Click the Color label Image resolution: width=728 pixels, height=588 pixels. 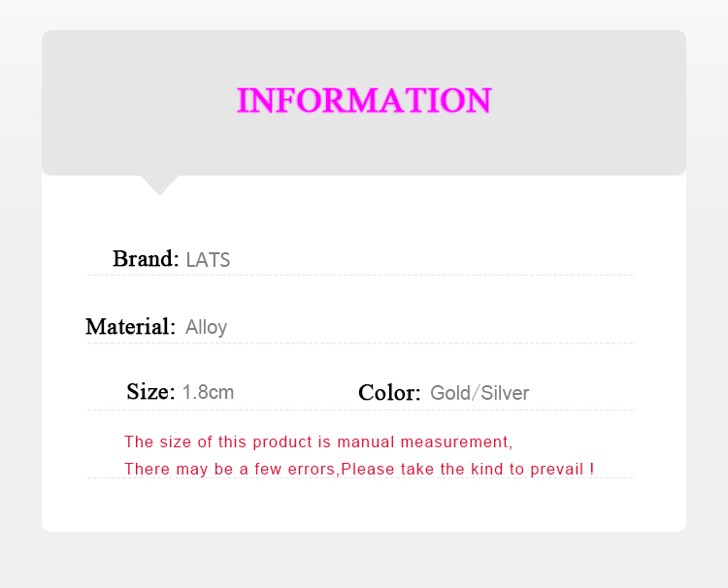[x=389, y=393]
